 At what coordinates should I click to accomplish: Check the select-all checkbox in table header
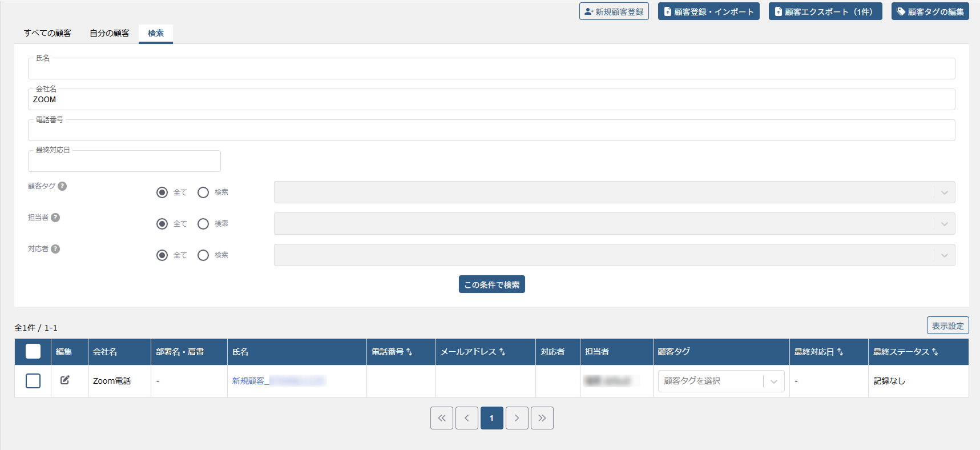click(x=33, y=351)
